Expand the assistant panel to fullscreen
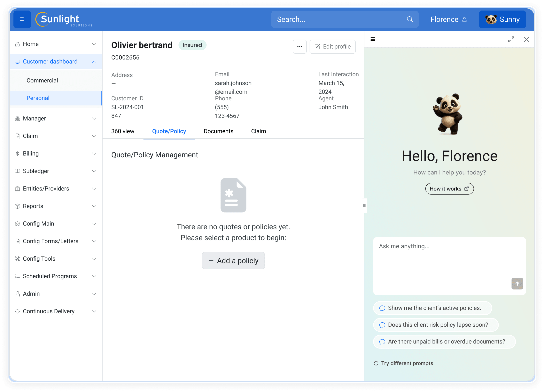 tap(511, 39)
